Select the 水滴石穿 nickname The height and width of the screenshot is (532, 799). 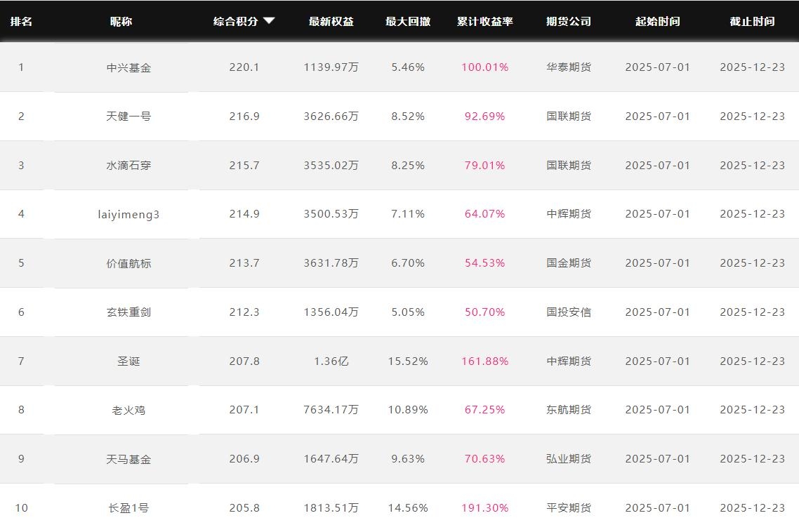[128, 166]
